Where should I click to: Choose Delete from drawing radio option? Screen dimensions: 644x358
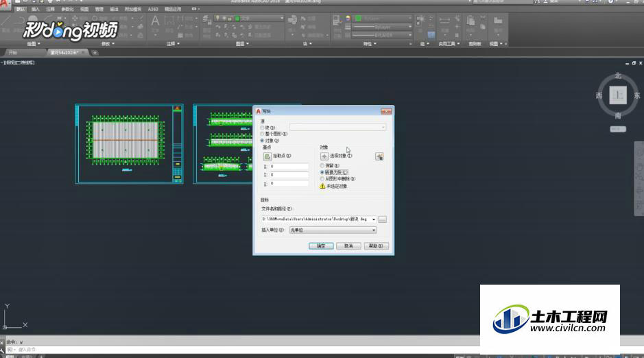click(x=322, y=179)
